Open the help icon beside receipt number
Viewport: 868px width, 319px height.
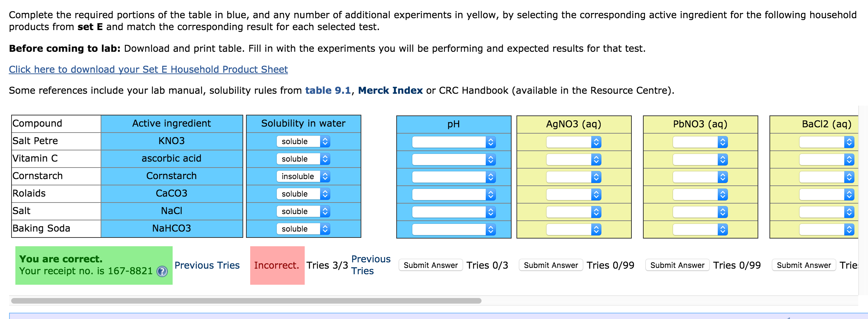pyautogui.click(x=161, y=271)
